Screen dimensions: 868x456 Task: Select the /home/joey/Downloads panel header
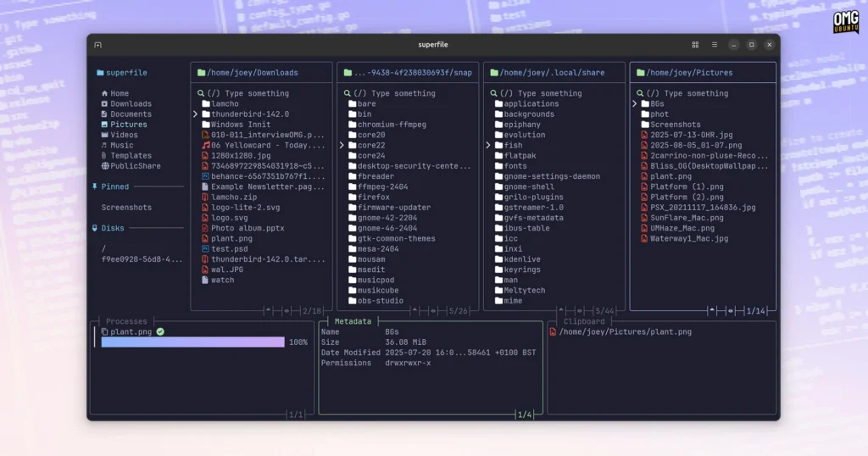point(248,73)
